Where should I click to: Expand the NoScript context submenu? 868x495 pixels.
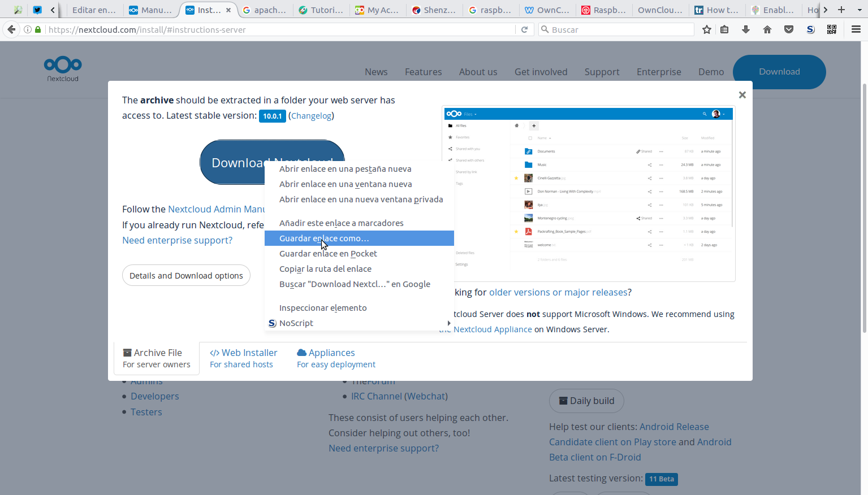(x=359, y=323)
